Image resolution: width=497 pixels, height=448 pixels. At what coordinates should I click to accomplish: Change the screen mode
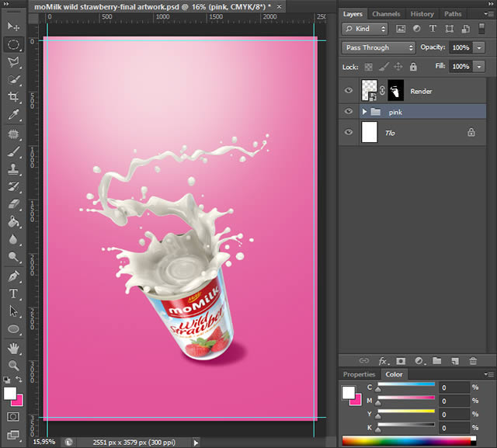(13, 435)
